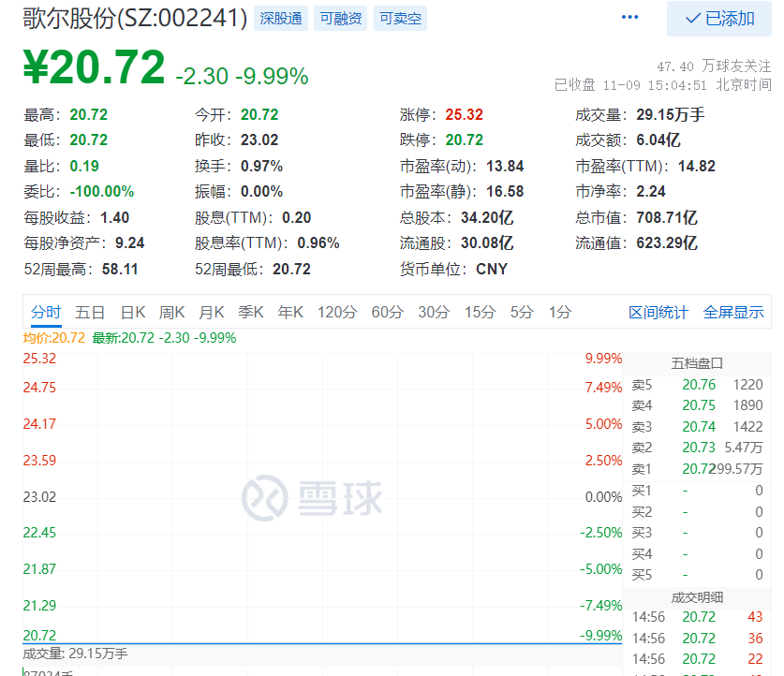Click the 14:56 trade with volume 43

(x=697, y=617)
